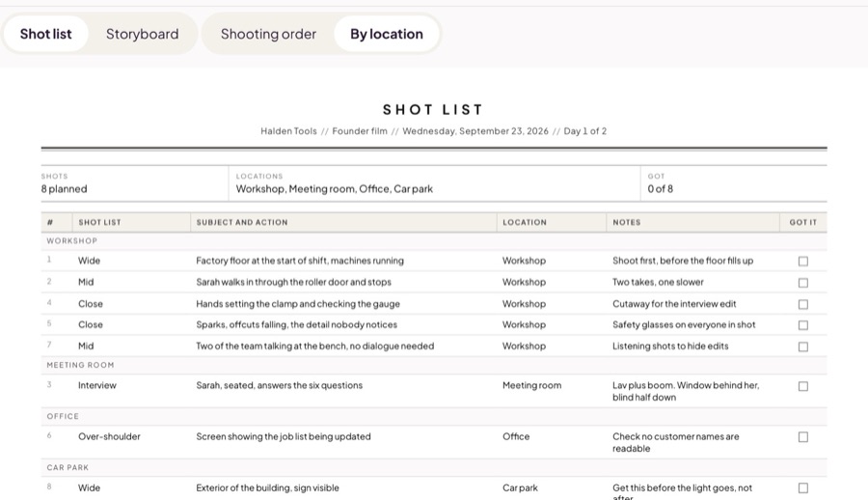Check Got it for Sarah walks in shot

803,283
